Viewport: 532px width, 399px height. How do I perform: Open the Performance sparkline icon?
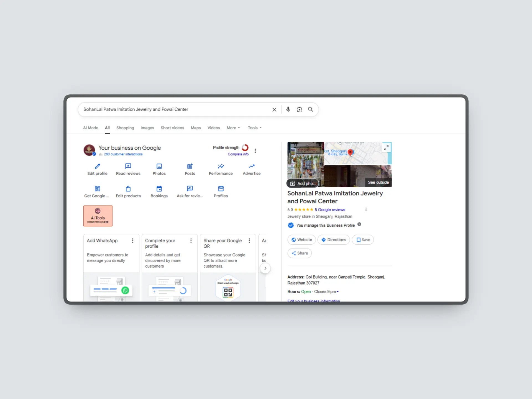[221, 166]
